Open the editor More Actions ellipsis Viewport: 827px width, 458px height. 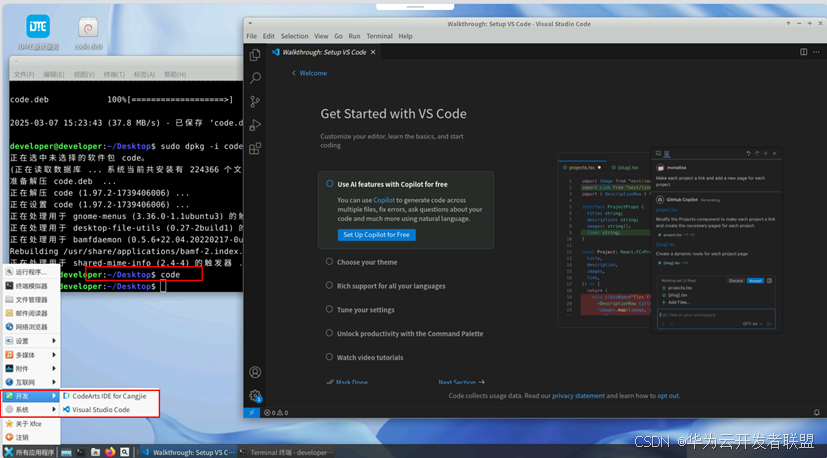(x=817, y=52)
